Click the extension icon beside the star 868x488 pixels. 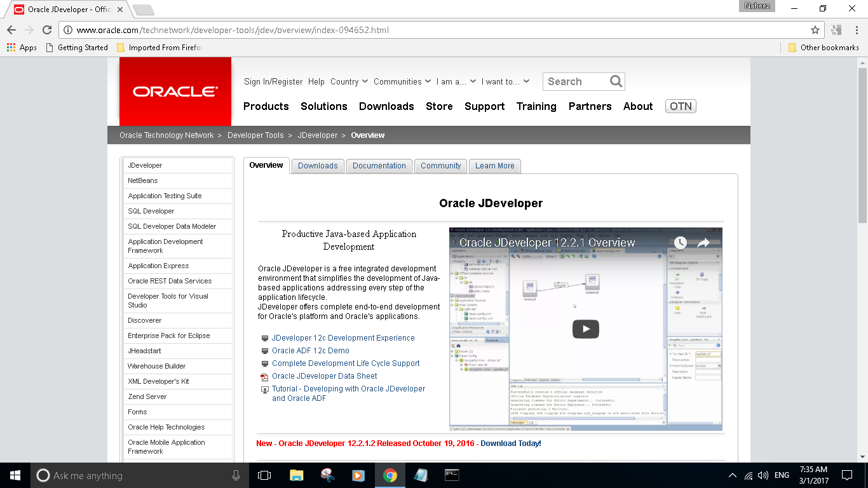click(x=836, y=30)
